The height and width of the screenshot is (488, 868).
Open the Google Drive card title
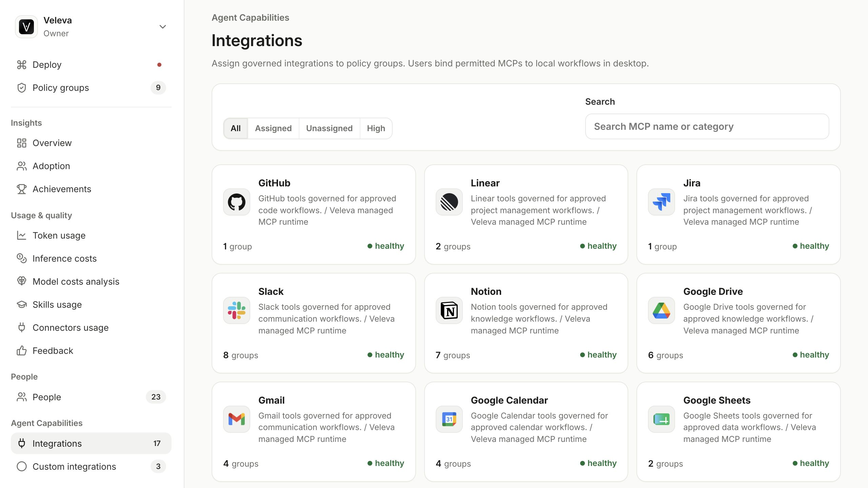coord(713,291)
